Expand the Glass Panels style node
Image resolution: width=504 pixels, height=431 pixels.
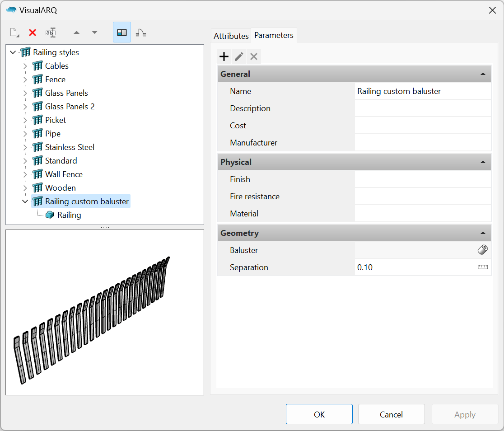click(x=25, y=93)
